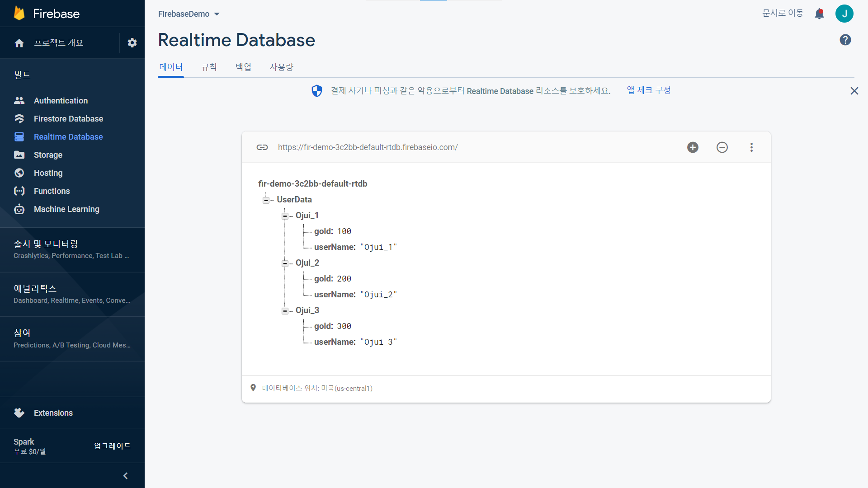The height and width of the screenshot is (488, 868).
Task: Select the gold value 200 field
Action: tap(344, 279)
